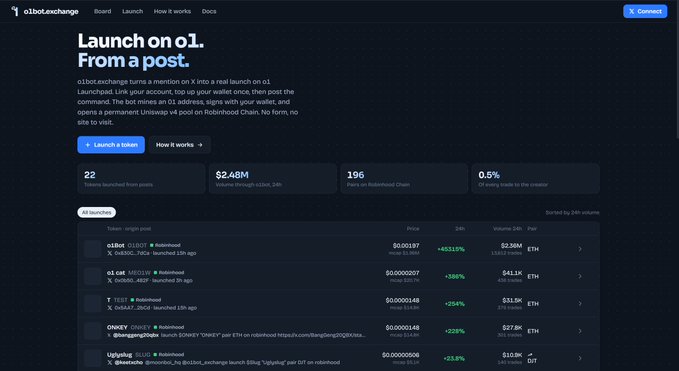Click the $0.00000506 price value
This screenshot has height=371, width=679.
[401, 355]
